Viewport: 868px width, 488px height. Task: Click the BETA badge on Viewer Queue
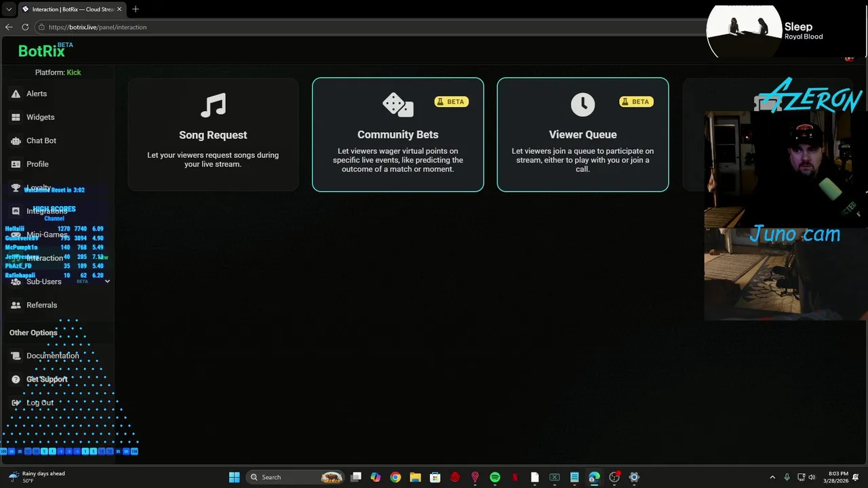click(636, 102)
